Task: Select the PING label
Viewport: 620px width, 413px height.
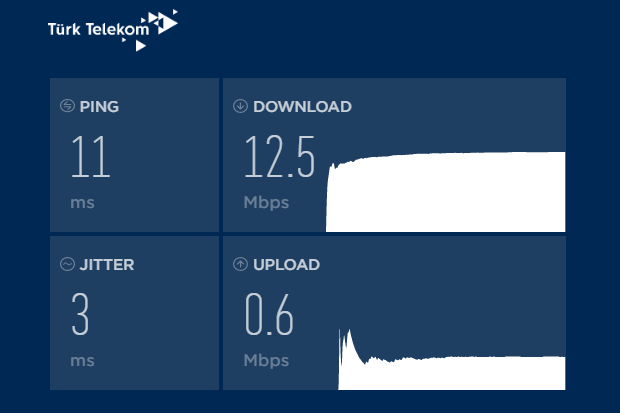Action: [x=99, y=107]
